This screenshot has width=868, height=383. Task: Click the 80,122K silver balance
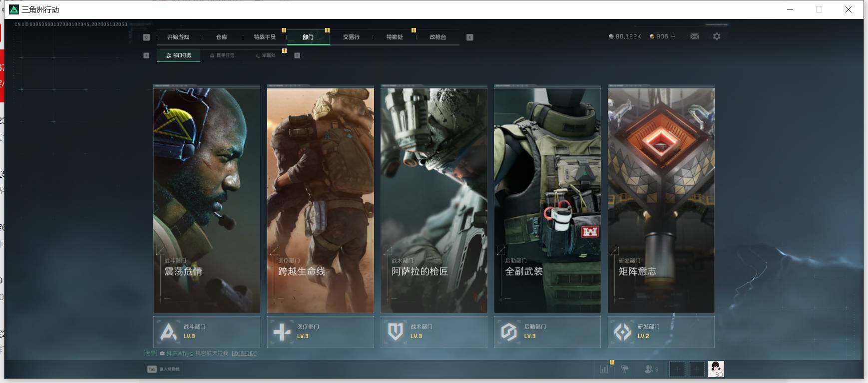628,36
